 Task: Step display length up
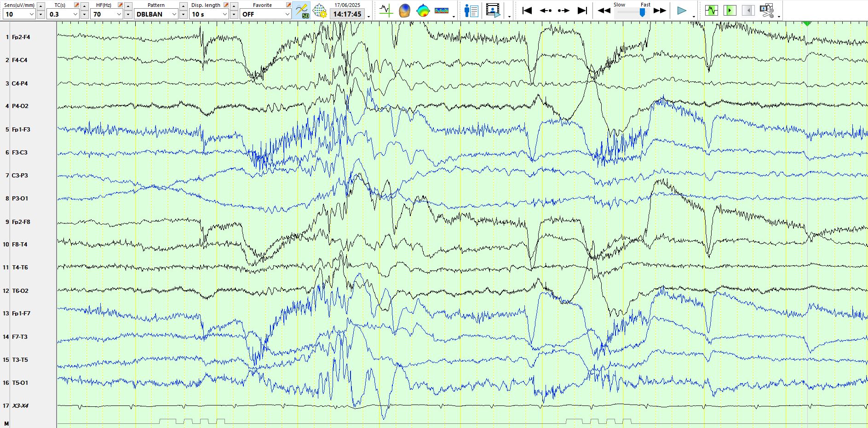[234, 6]
